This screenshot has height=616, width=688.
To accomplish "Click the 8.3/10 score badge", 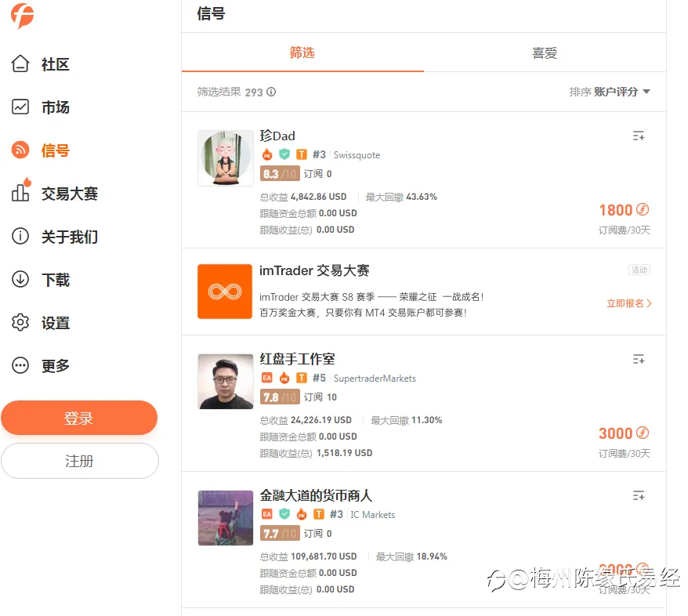I will 280,174.
